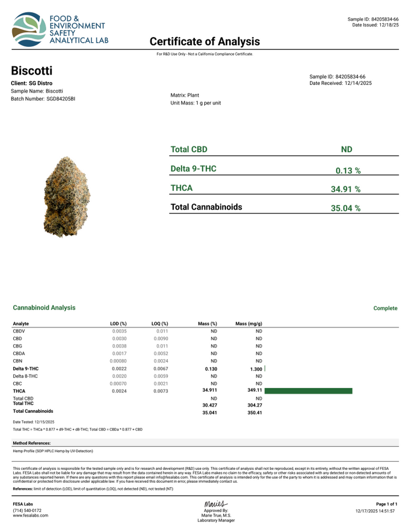
Task: Click the 35.041 Total Cannabinoids percentage
Action: click(x=210, y=413)
